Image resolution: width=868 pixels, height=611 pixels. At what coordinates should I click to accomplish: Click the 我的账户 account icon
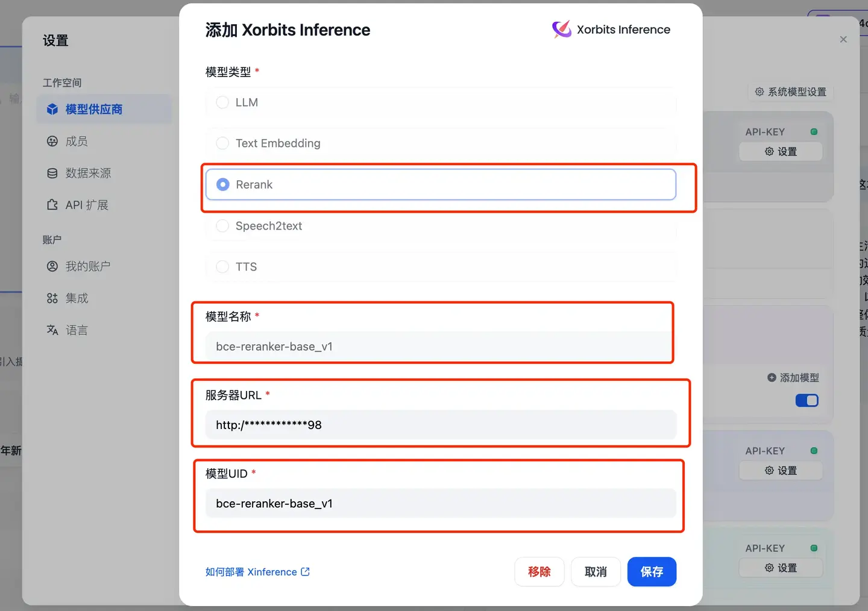tap(52, 266)
